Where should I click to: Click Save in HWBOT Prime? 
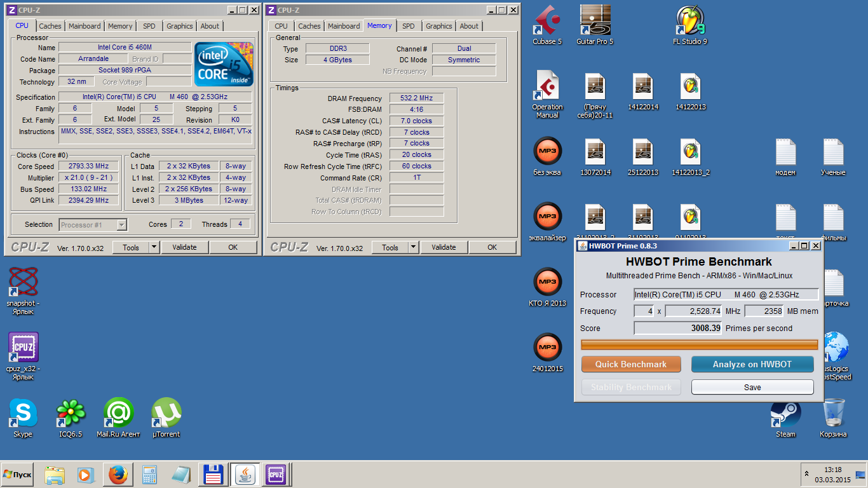coord(752,387)
